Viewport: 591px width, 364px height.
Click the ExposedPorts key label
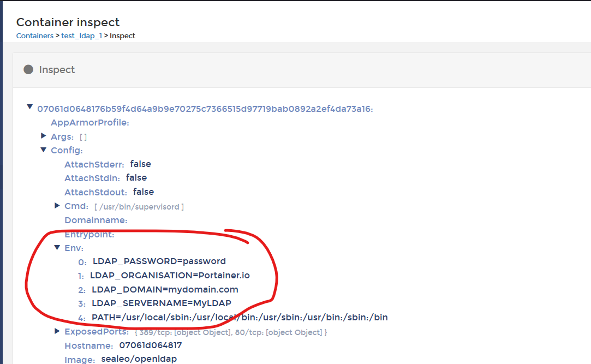pyautogui.click(x=97, y=332)
